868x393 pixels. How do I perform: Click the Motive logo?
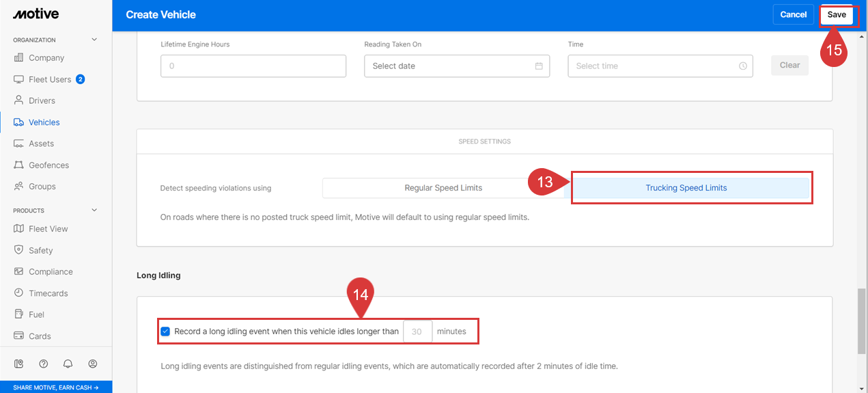(x=36, y=14)
